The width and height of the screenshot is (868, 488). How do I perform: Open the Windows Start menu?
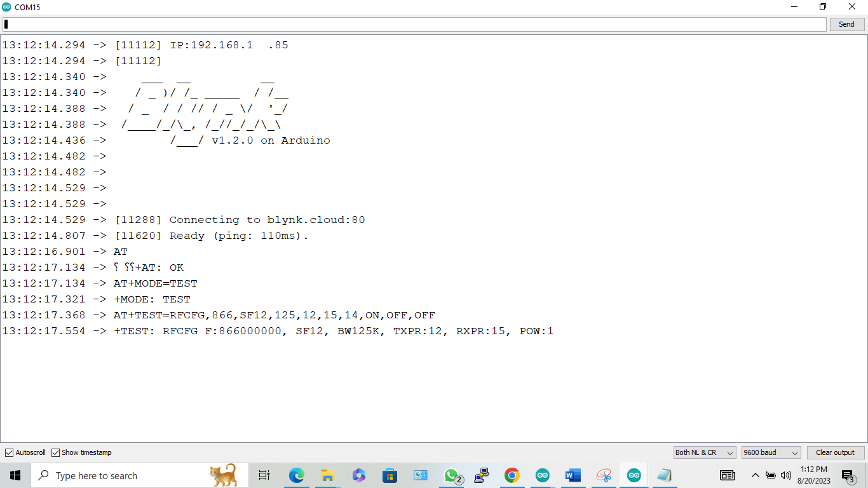pos(15,475)
